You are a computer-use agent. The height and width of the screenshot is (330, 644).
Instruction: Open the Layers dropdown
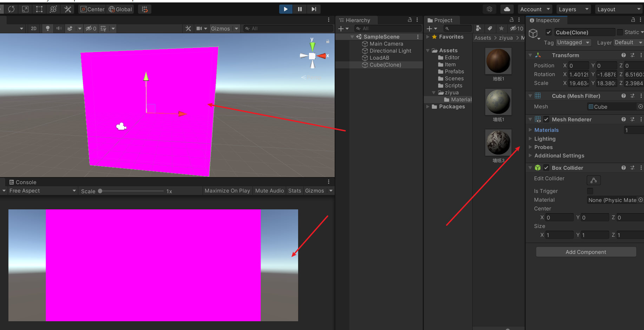point(573,9)
